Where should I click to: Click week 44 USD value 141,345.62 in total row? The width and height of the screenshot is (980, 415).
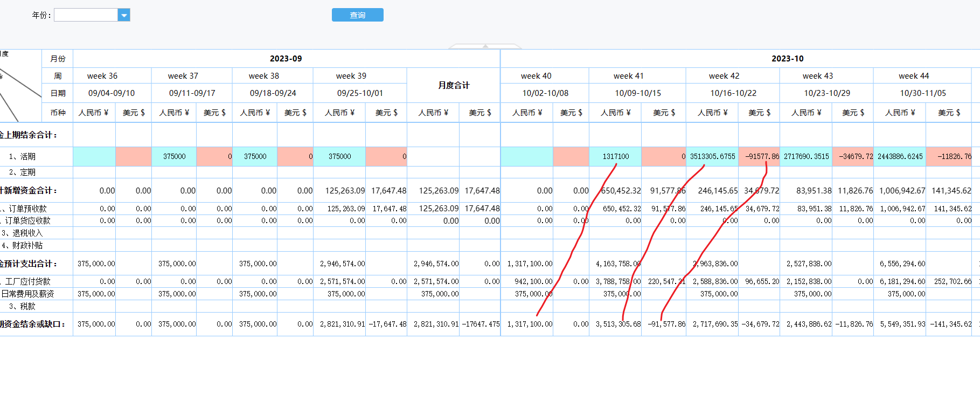[951, 191]
